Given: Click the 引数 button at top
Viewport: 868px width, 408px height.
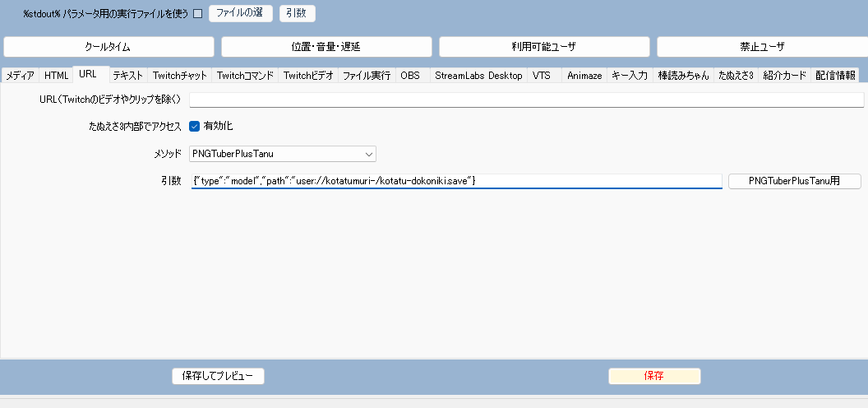Looking at the screenshot, I should click(x=298, y=13).
